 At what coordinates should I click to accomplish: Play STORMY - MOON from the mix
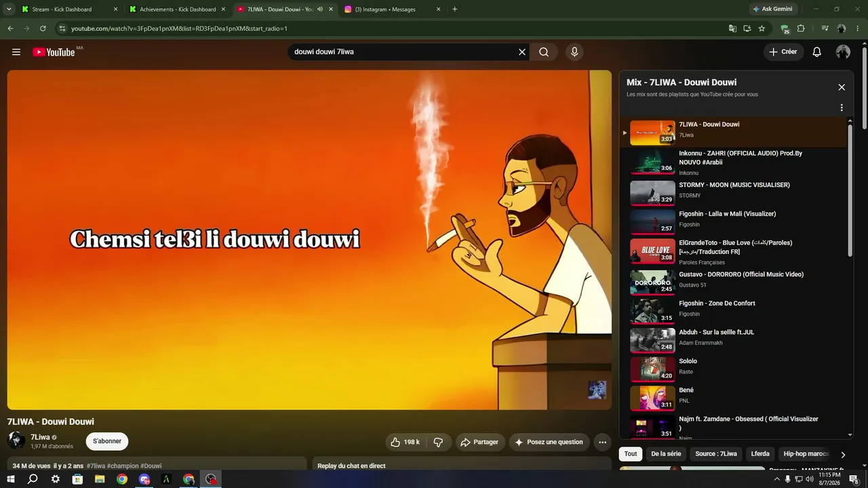click(x=735, y=192)
